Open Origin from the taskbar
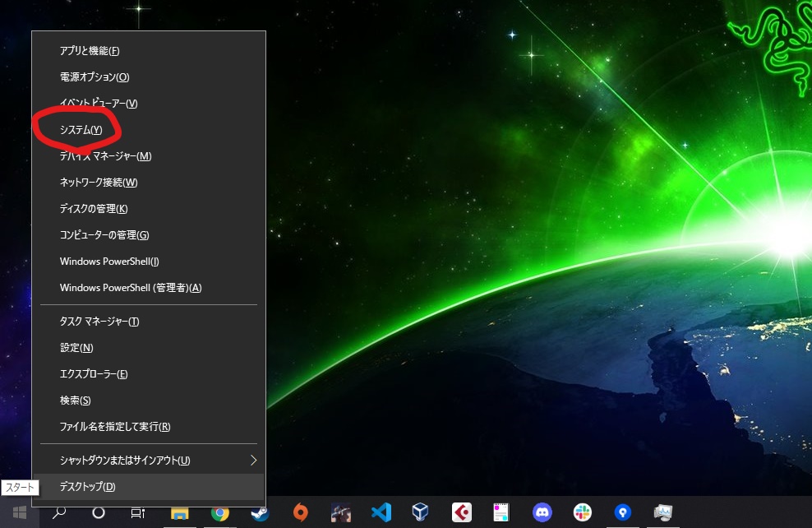The height and width of the screenshot is (528, 812). [x=300, y=512]
